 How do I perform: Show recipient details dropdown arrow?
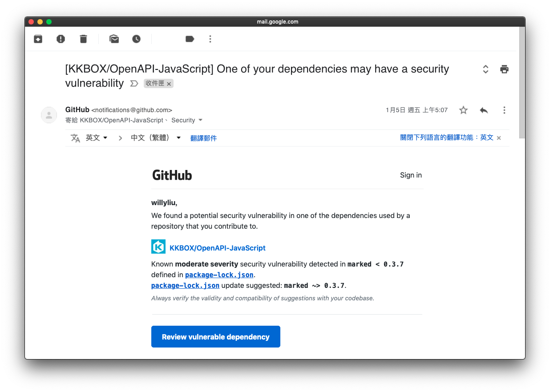pos(200,120)
